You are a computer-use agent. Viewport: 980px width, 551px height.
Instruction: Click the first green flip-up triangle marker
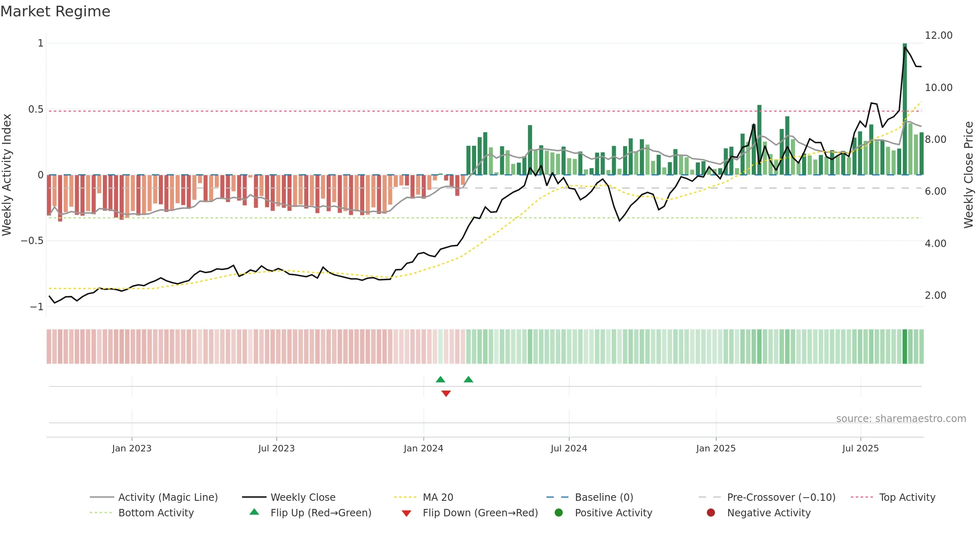click(440, 380)
